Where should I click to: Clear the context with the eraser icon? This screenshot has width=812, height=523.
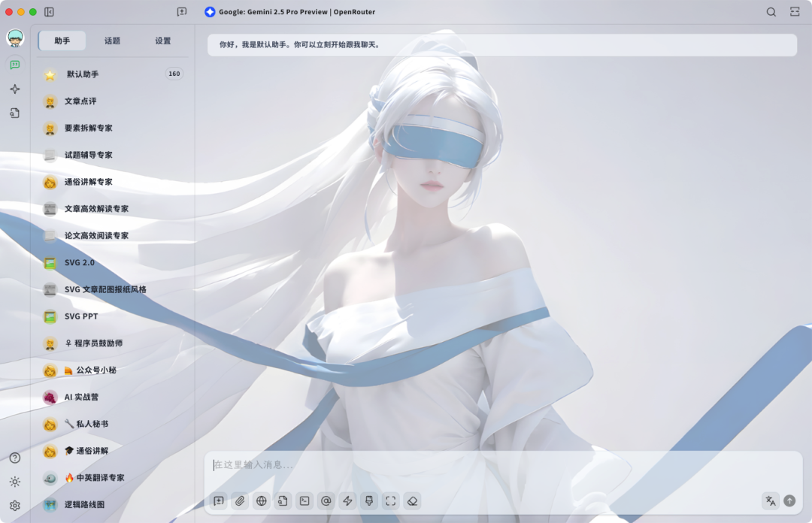point(412,500)
